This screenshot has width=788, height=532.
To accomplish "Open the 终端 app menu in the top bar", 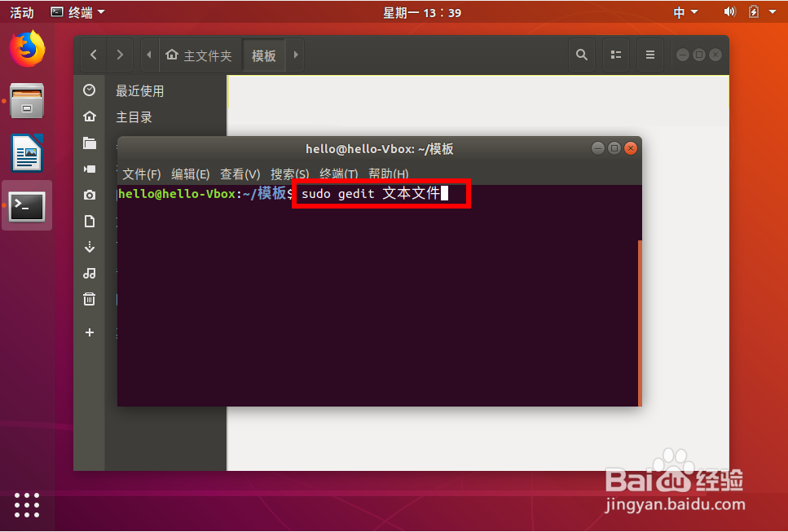I will (x=78, y=12).
